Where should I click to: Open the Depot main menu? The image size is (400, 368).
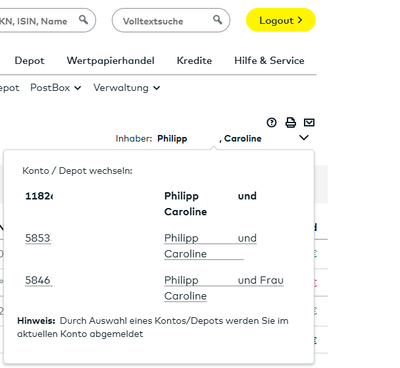[x=29, y=61]
